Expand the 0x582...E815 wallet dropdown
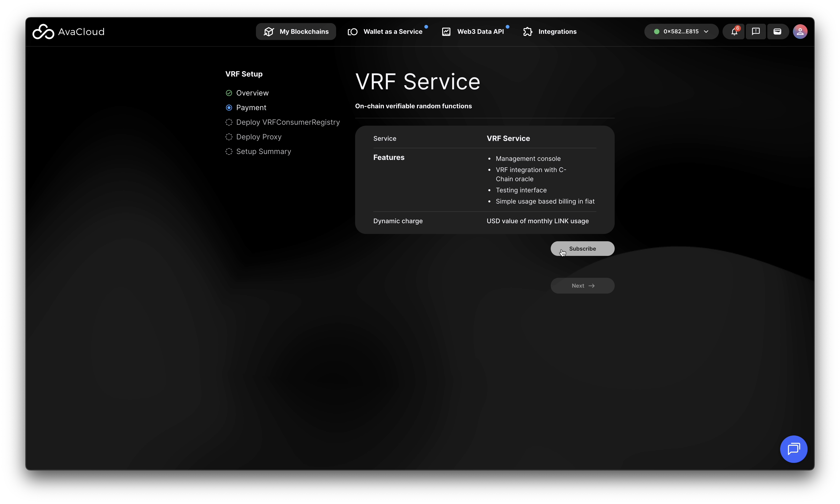This screenshot has width=840, height=504. (681, 32)
